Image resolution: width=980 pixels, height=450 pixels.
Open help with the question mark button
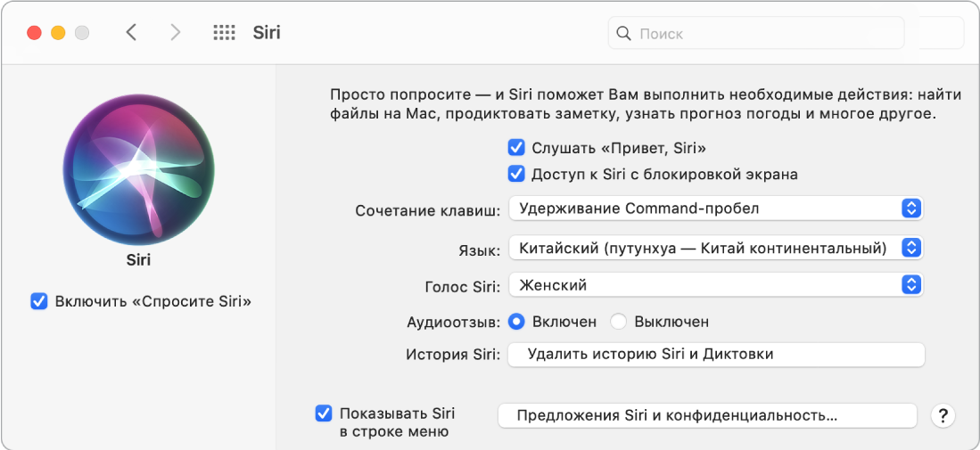[x=943, y=416]
